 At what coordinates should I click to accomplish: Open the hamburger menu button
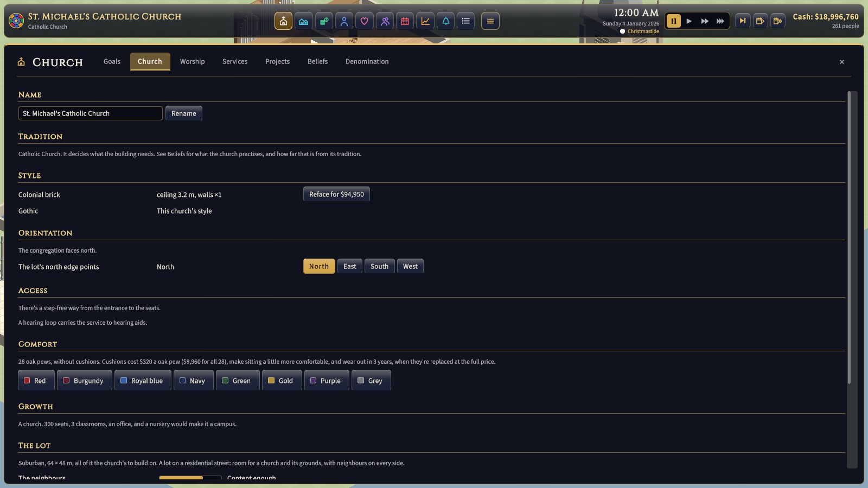tap(490, 21)
